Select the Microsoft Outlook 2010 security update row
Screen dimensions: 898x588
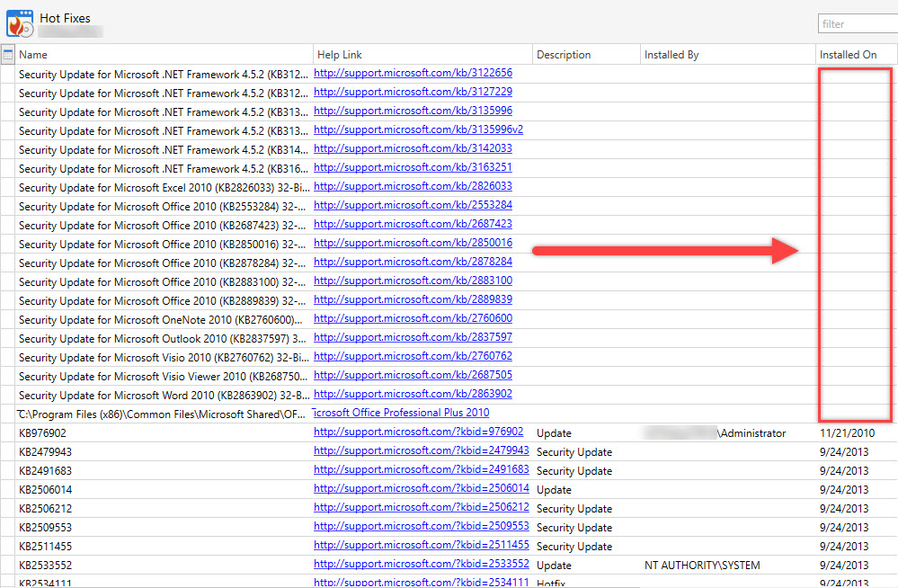coord(162,339)
